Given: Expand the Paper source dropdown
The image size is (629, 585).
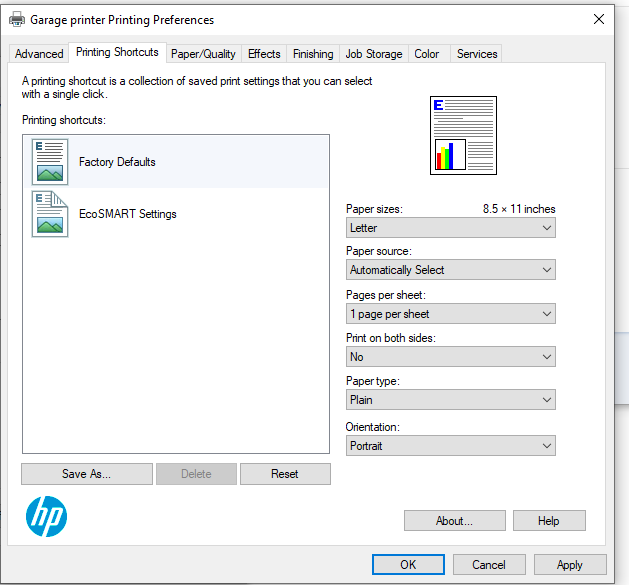Looking at the screenshot, I should 450,270.
